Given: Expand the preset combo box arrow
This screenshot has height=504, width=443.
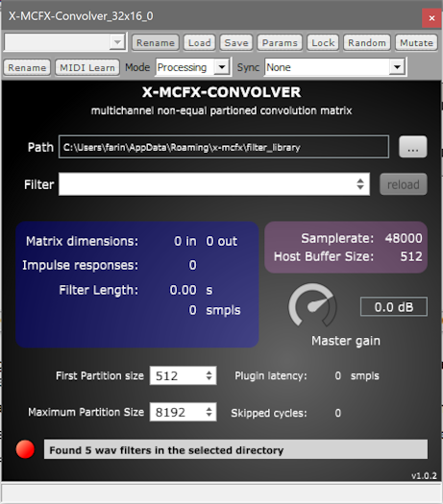Looking at the screenshot, I should click(x=117, y=42).
